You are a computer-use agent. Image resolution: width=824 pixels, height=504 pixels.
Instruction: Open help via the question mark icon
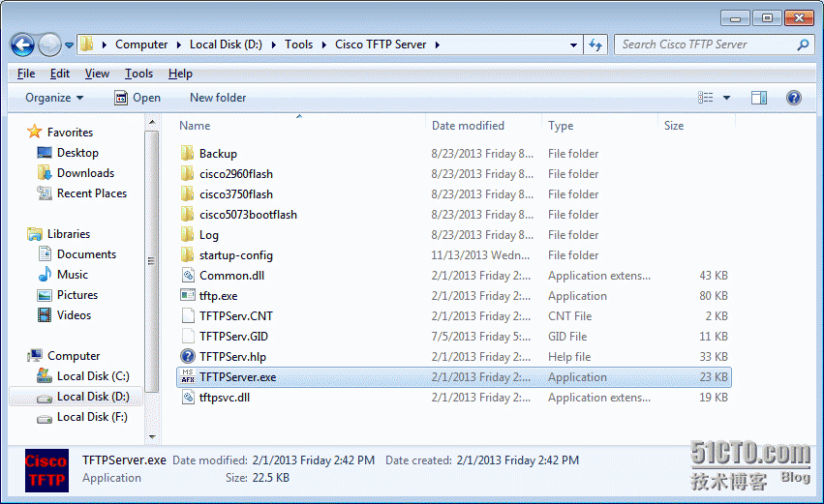(794, 98)
